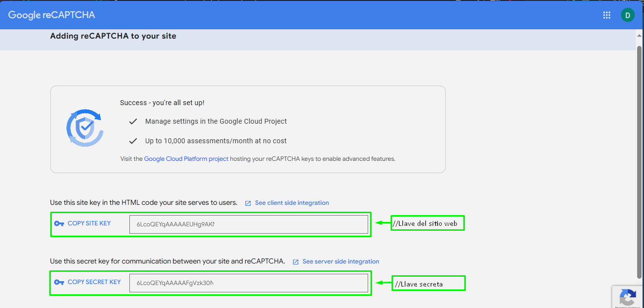Click the blue shield success illustration
Screen dimensions: 644x308
[x=85, y=128]
